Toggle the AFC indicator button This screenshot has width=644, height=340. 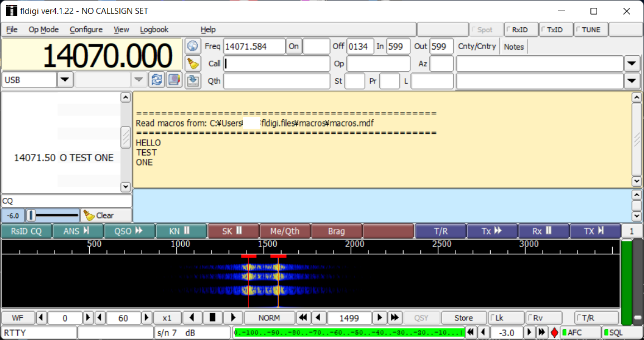(580, 333)
